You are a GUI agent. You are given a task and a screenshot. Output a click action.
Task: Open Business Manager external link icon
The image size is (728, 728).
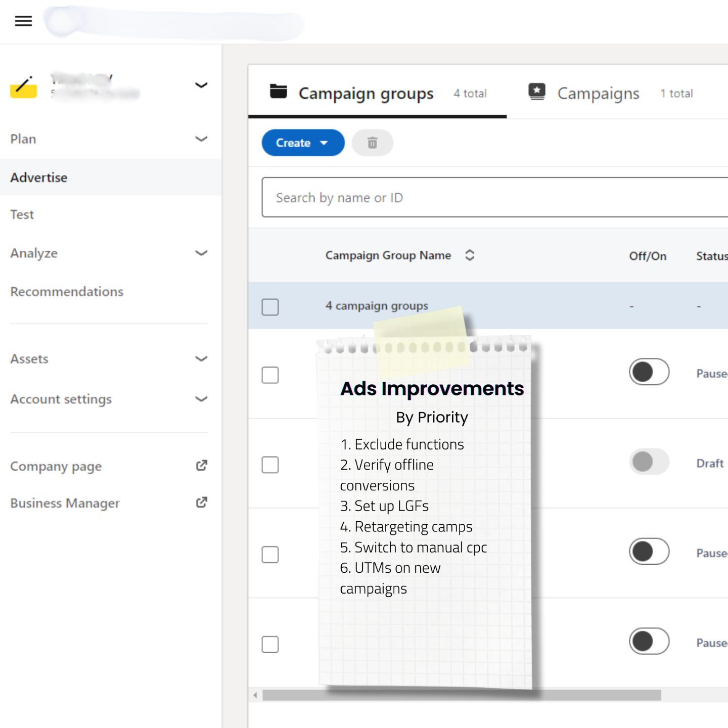[201, 503]
